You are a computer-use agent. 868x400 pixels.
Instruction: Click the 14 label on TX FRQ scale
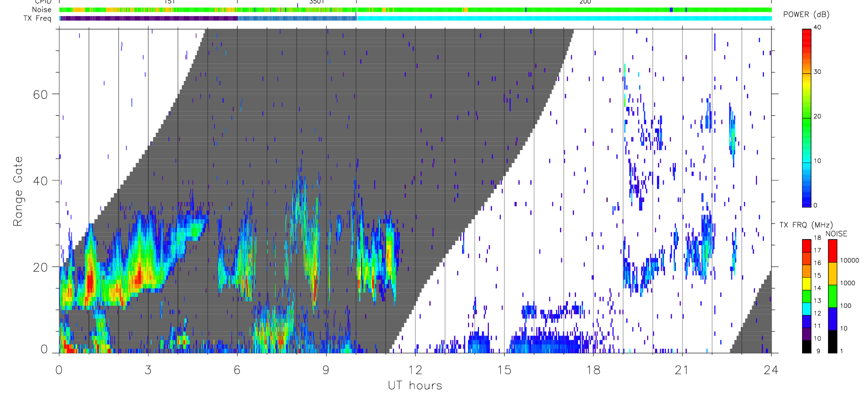(817, 288)
